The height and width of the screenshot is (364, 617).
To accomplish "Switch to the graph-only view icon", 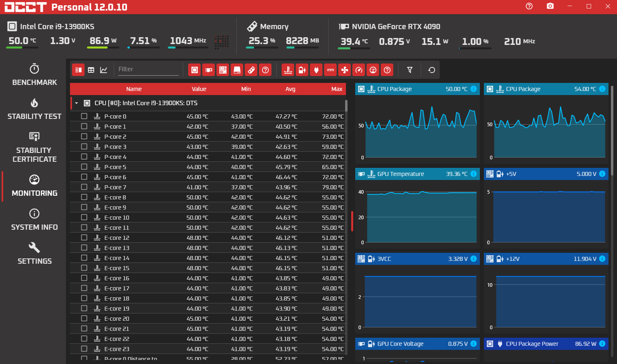I will coord(104,70).
